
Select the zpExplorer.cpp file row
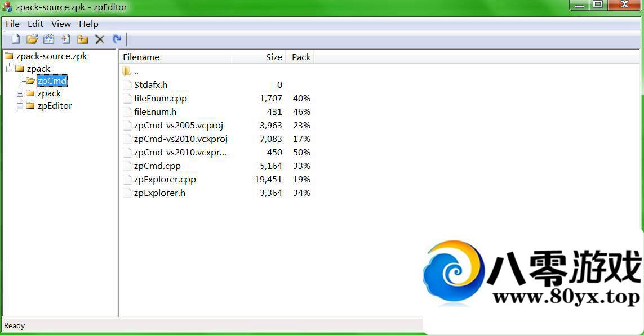tap(165, 180)
